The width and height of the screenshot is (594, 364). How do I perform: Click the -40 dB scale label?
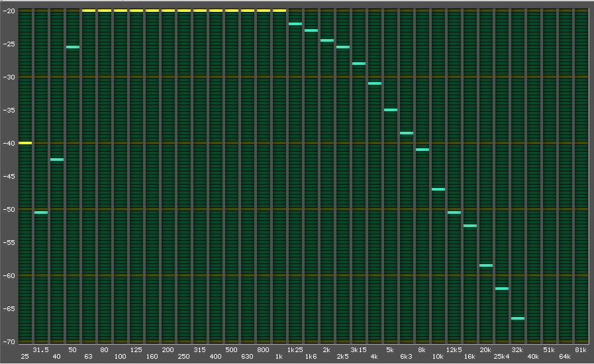coord(9,143)
